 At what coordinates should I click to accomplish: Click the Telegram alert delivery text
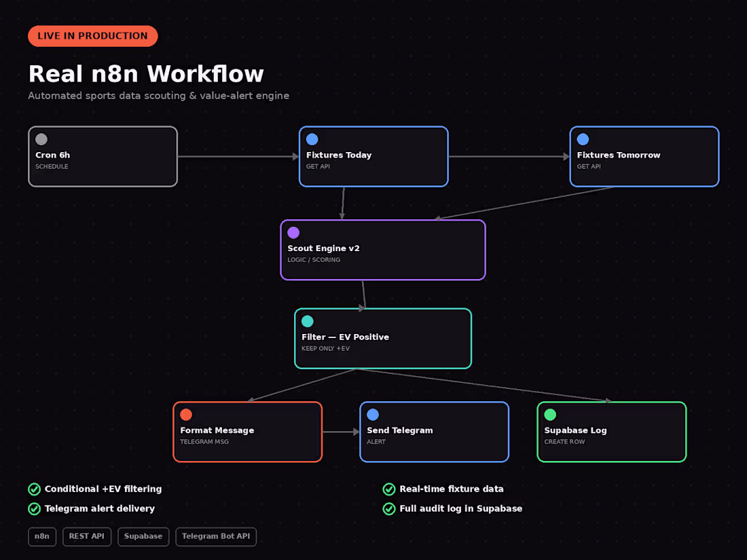100,508
